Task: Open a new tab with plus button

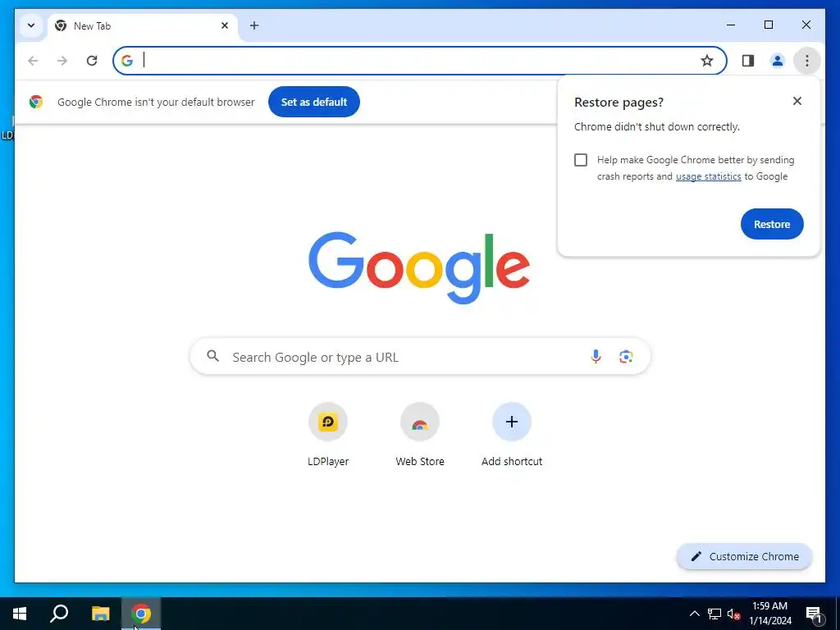Action: [x=254, y=25]
